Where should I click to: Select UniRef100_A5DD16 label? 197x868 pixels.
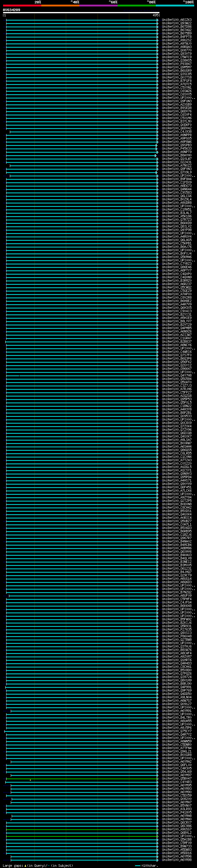[177, 853]
